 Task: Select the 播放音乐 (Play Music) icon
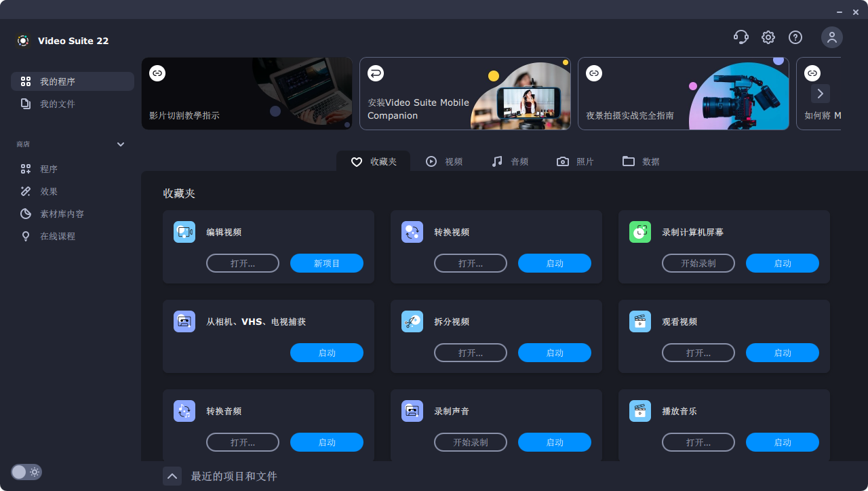click(x=640, y=411)
